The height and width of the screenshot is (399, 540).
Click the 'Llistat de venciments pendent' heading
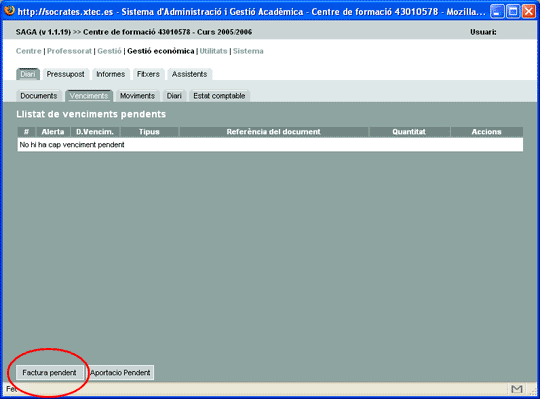(91, 114)
